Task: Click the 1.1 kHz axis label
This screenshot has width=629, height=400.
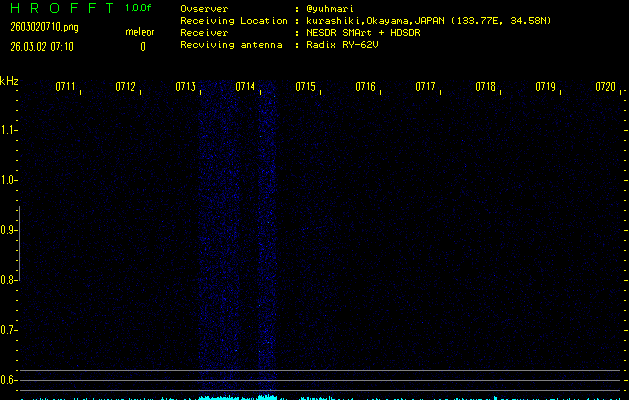Action: tap(7, 130)
